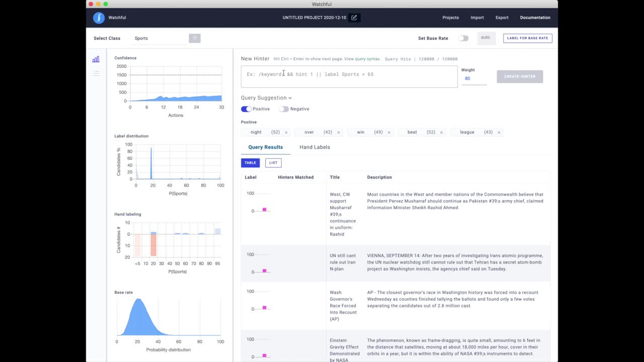Open the bar chart statistics sidebar icon

pyautogui.click(x=96, y=59)
